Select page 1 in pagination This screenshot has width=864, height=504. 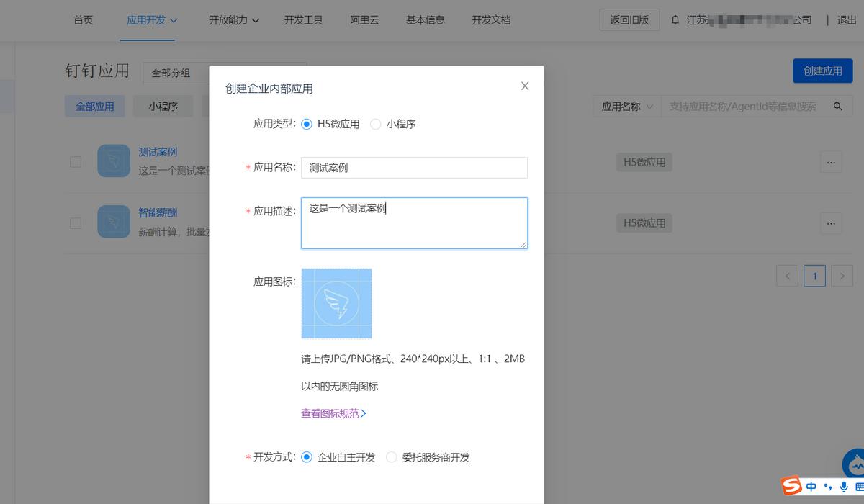[815, 276]
